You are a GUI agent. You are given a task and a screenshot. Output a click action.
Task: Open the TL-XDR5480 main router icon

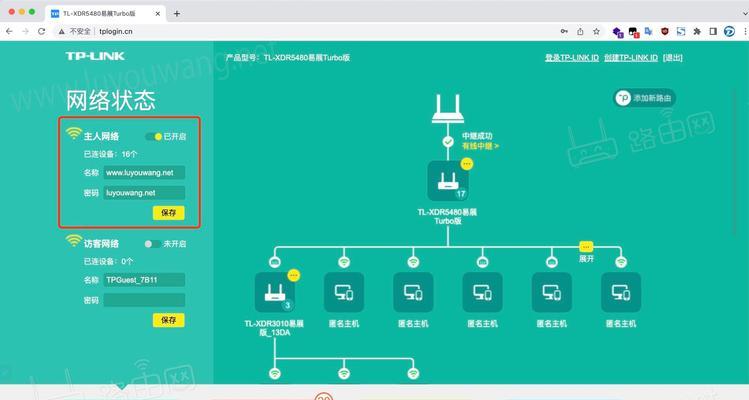(x=448, y=181)
